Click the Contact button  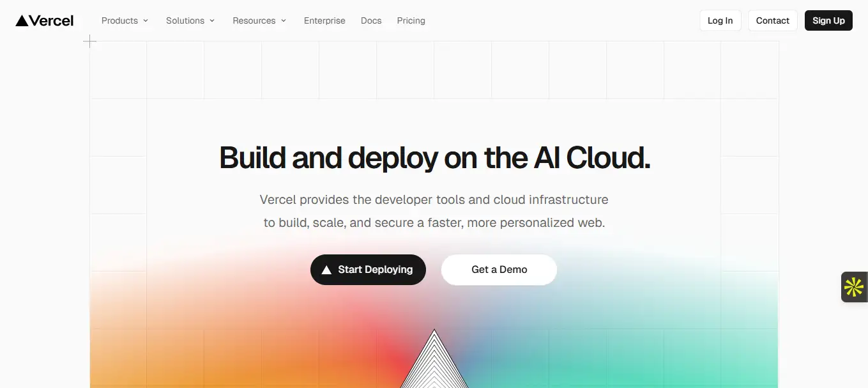(x=773, y=20)
